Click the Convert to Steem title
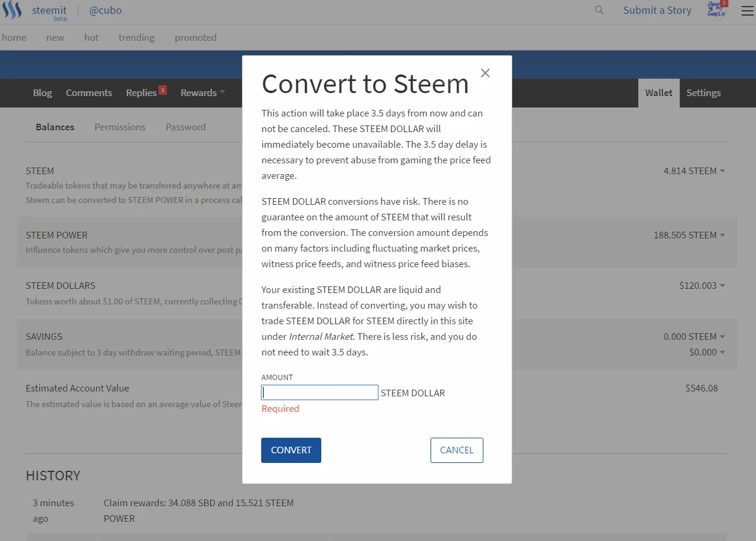 point(365,83)
